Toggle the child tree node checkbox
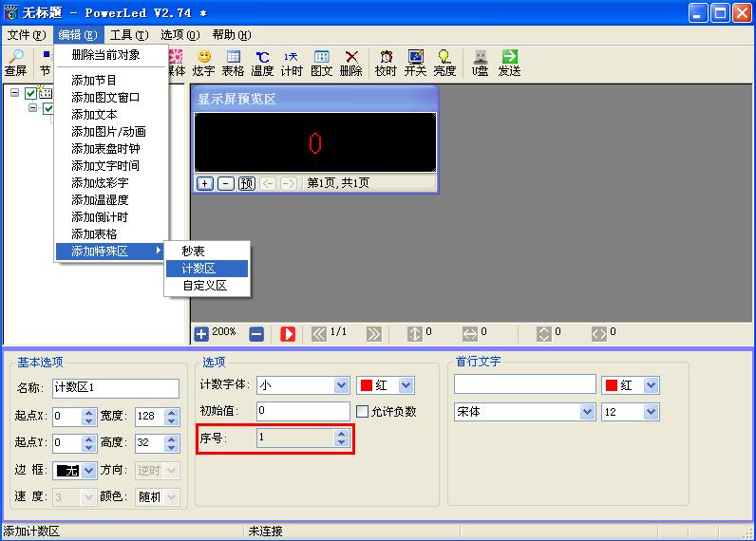 pyautogui.click(x=48, y=109)
